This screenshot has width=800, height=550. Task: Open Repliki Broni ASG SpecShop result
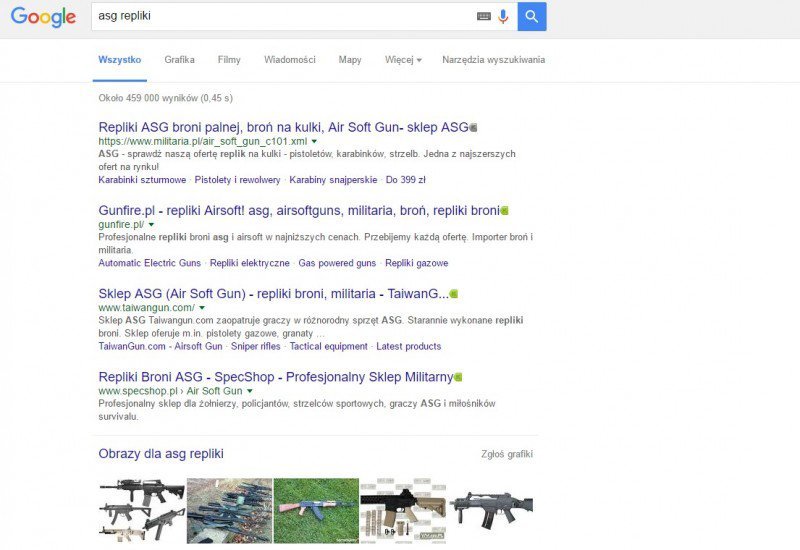[276, 377]
